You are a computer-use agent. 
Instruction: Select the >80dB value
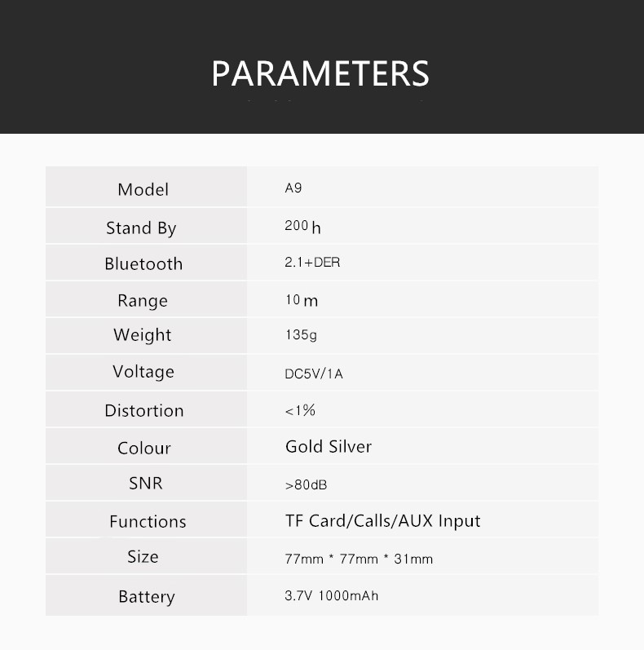(x=306, y=484)
